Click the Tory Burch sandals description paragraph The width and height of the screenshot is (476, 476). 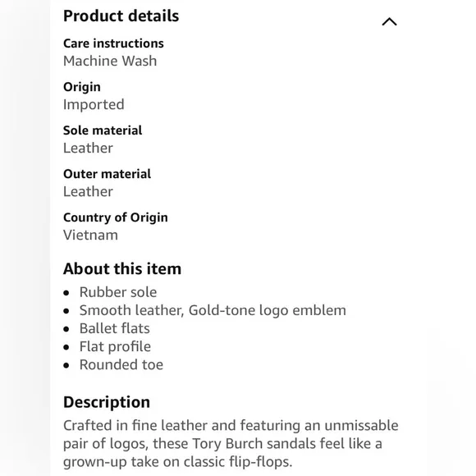coord(231,443)
